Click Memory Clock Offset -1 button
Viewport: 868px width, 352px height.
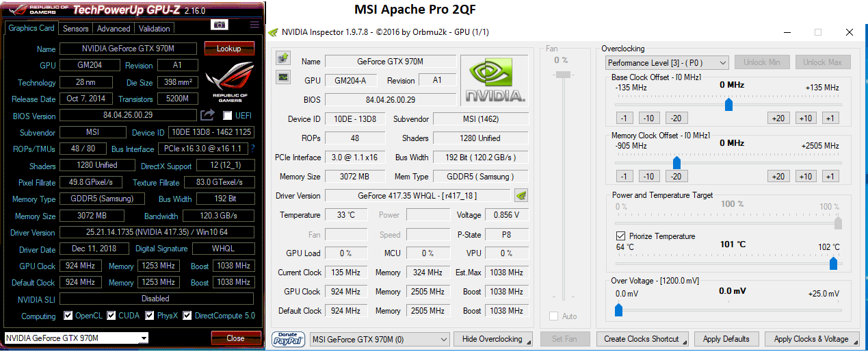624,176
